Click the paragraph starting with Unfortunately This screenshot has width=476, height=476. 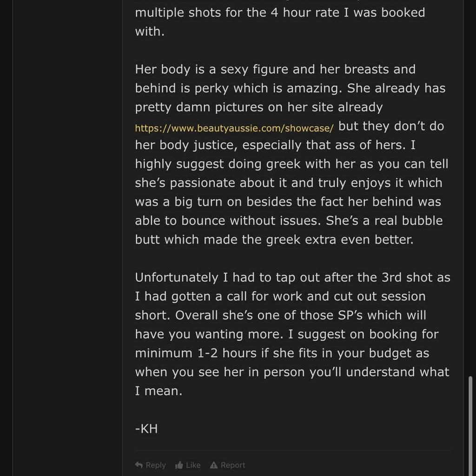coord(292,334)
